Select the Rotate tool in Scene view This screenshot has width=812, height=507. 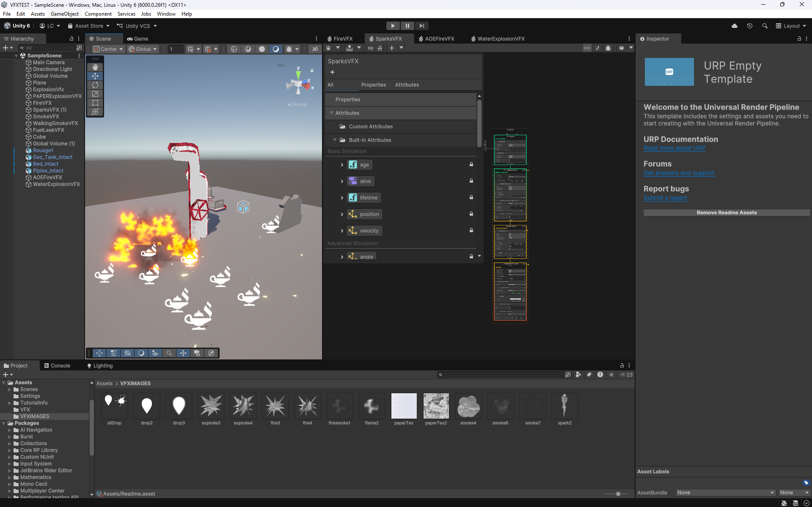coord(95,85)
